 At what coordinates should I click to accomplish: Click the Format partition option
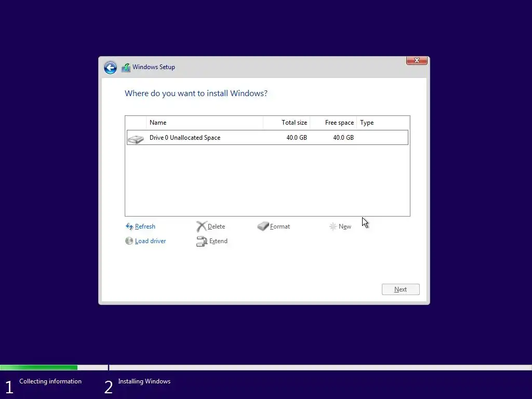tap(280, 227)
